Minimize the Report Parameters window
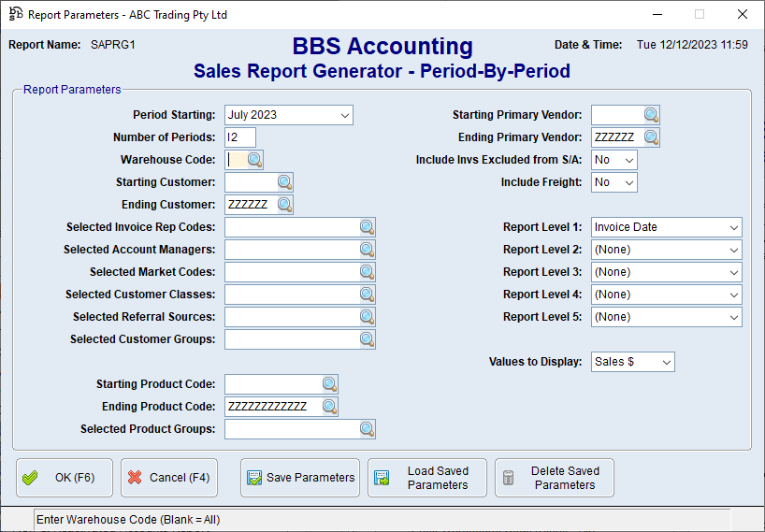Image resolution: width=765 pixels, height=532 pixels. point(657,14)
